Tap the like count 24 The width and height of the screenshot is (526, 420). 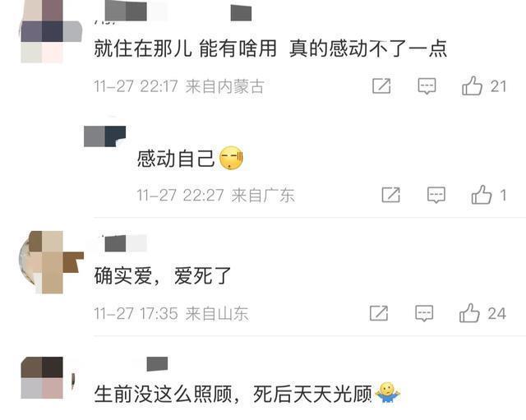coord(496,314)
